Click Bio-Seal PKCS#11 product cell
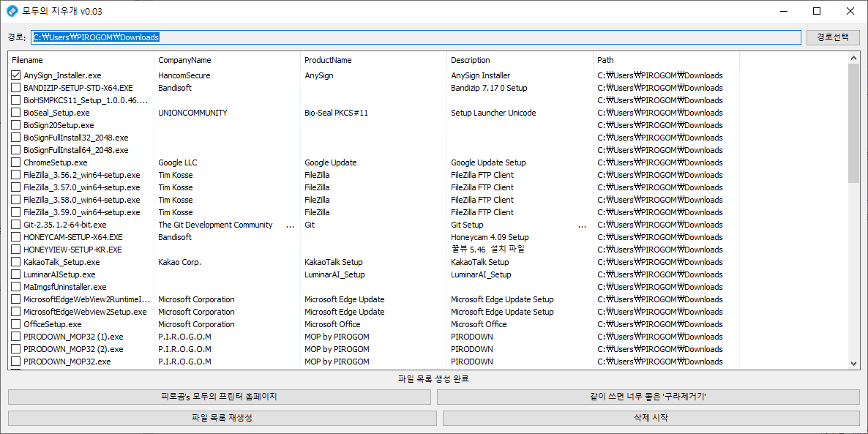The height and width of the screenshot is (434, 868). [336, 113]
